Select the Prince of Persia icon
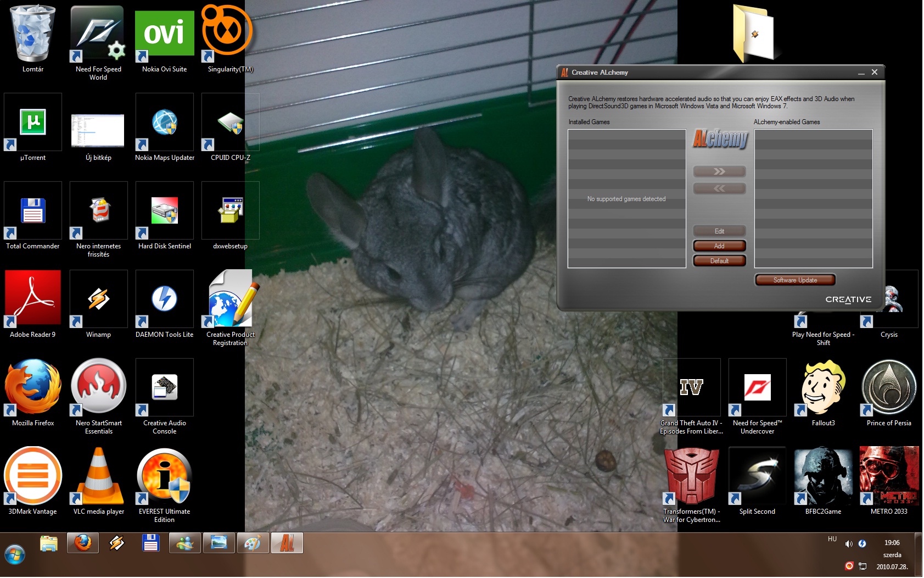The height and width of the screenshot is (578, 924). [889, 393]
